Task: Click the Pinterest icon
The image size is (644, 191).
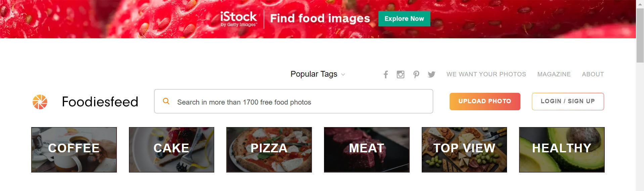Action: click(x=416, y=74)
